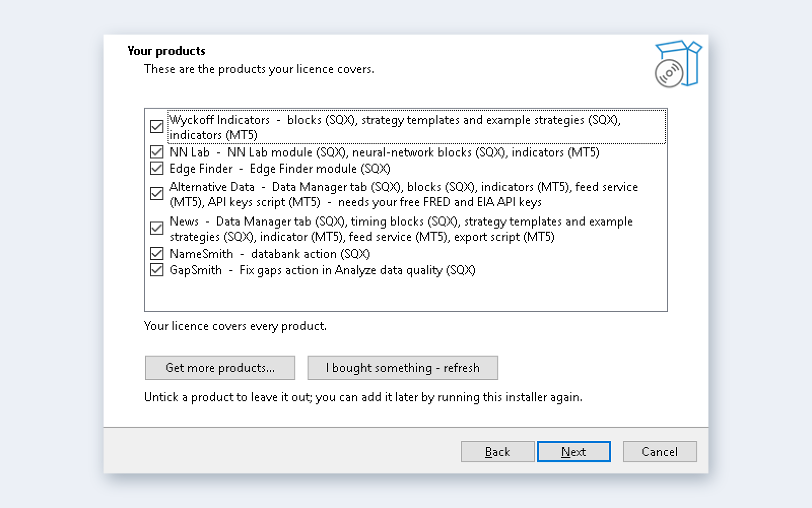Screen dimensions: 812x508
Task: Proceed with the Next button
Action: click(573, 452)
